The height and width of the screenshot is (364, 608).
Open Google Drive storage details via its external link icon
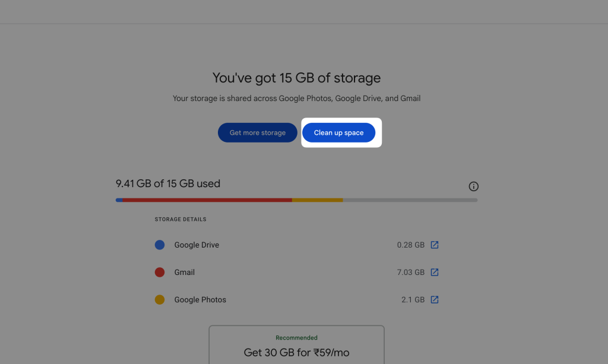point(435,245)
